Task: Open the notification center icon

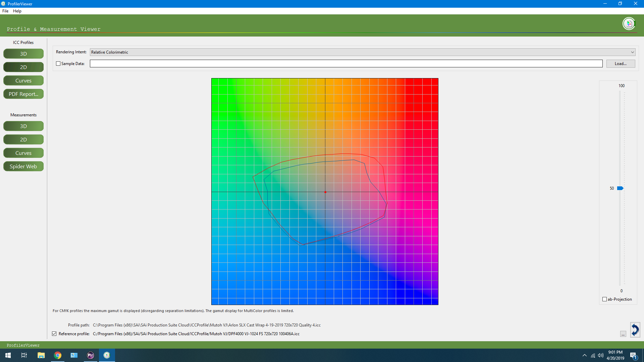Action: [634, 355]
